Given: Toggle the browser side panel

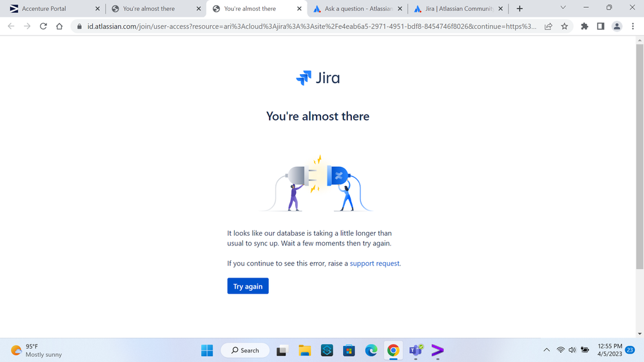Looking at the screenshot, I should tap(600, 26).
